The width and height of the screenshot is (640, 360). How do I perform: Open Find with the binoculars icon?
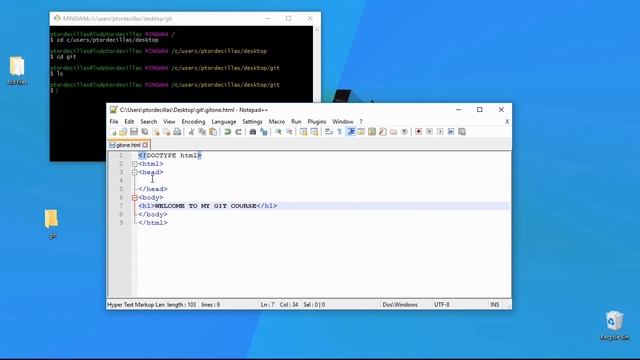pos(253,132)
